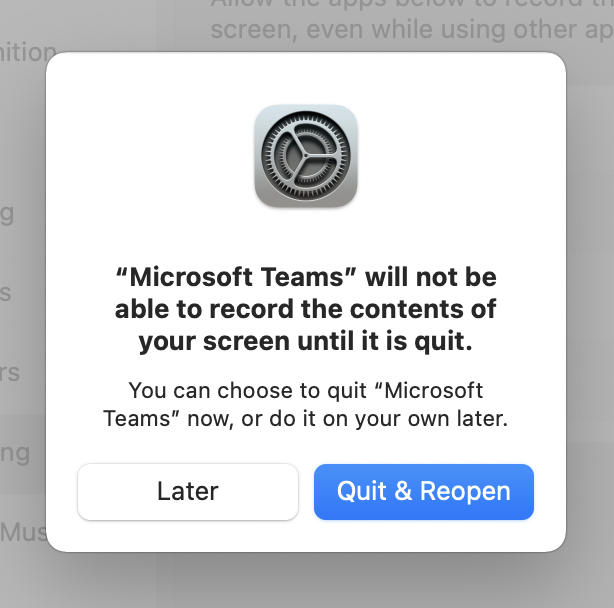Confirm with the Quit & Reopen button
This screenshot has width=614, height=608.
pos(424,492)
